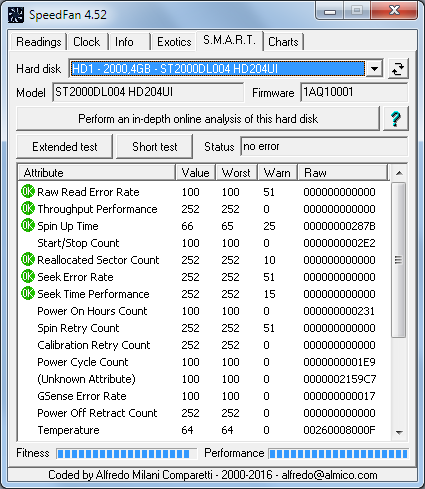Select the Reallocated Sector Count row
The height and width of the screenshot is (489, 425).
[x=204, y=260]
